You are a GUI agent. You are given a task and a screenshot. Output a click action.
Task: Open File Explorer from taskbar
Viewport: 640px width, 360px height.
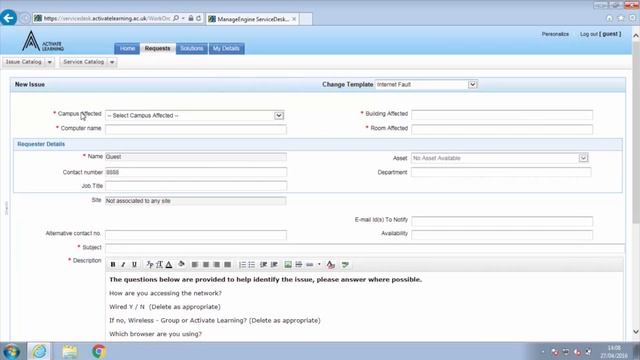tap(70, 351)
